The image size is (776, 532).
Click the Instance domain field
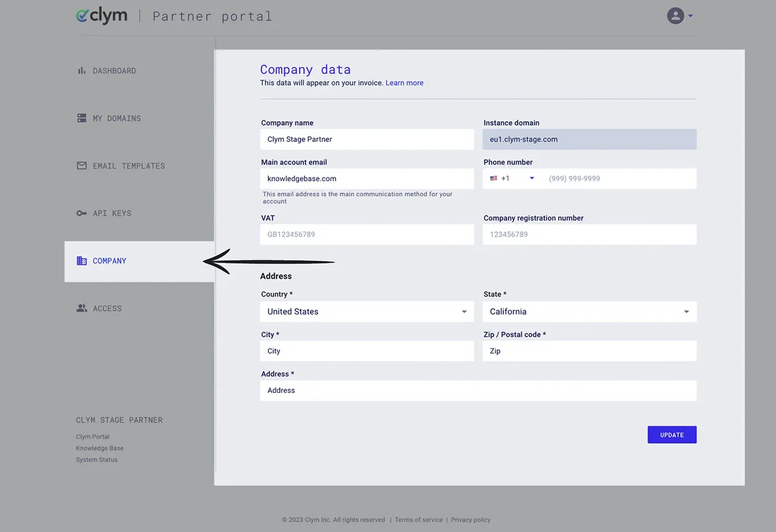point(589,139)
